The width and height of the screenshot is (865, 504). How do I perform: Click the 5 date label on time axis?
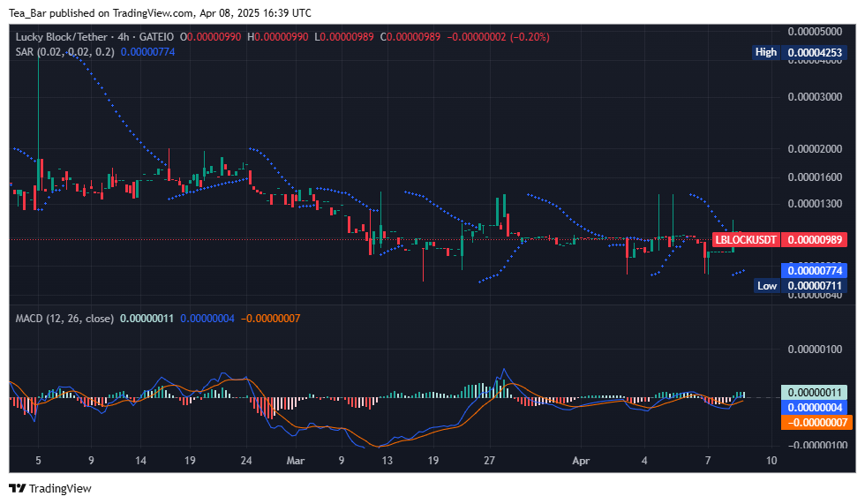pyautogui.click(x=38, y=461)
